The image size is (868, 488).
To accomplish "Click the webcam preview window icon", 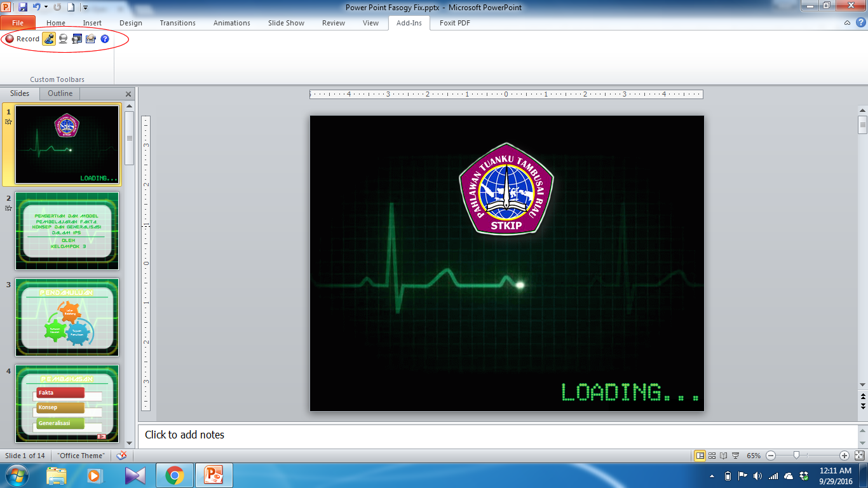I will [x=77, y=39].
